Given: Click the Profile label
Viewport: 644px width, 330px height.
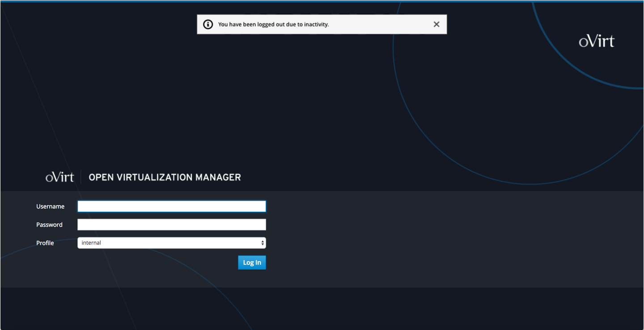Looking at the screenshot, I should 45,243.
